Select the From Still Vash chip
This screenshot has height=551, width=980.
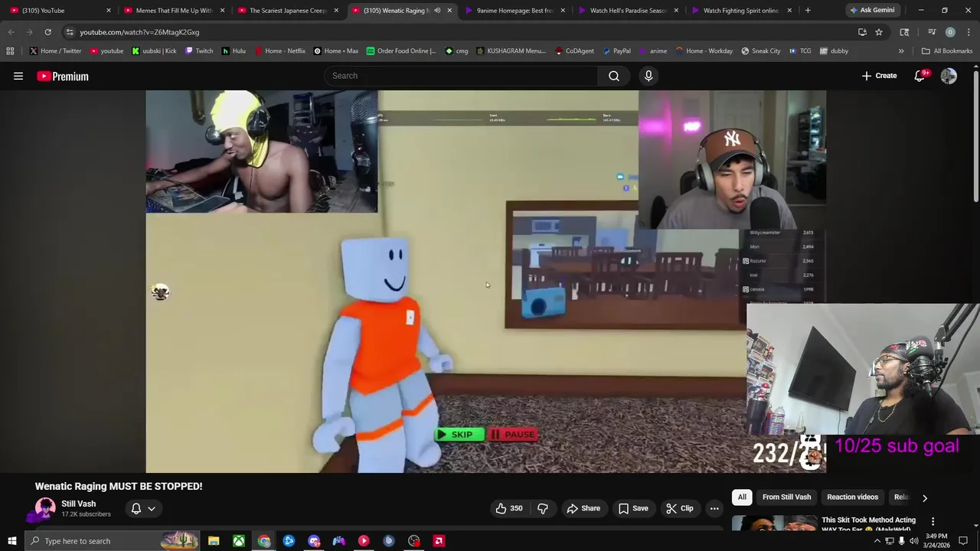tap(786, 497)
